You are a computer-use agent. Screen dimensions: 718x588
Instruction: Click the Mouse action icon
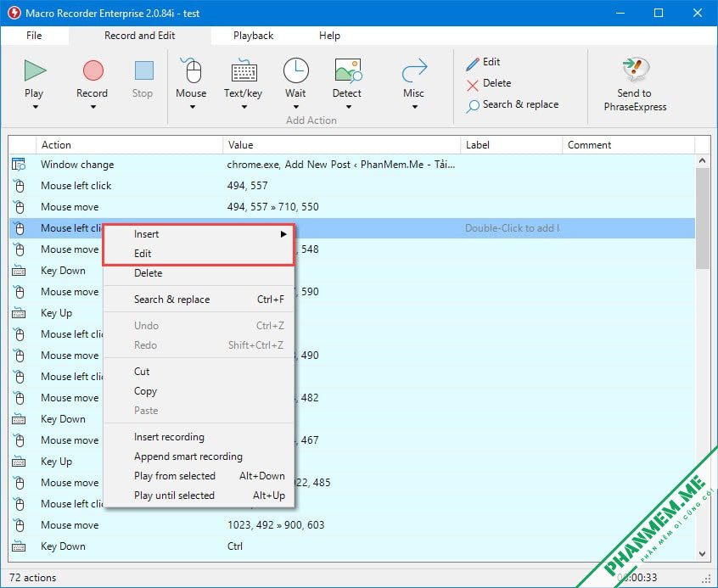pyautogui.click(x=192, y=70)
